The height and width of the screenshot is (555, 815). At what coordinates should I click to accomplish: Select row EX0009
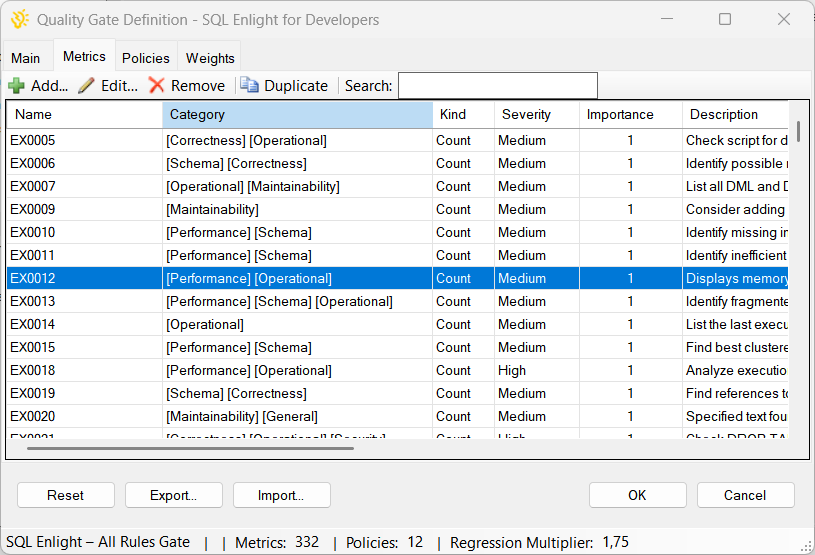(398, 209)
